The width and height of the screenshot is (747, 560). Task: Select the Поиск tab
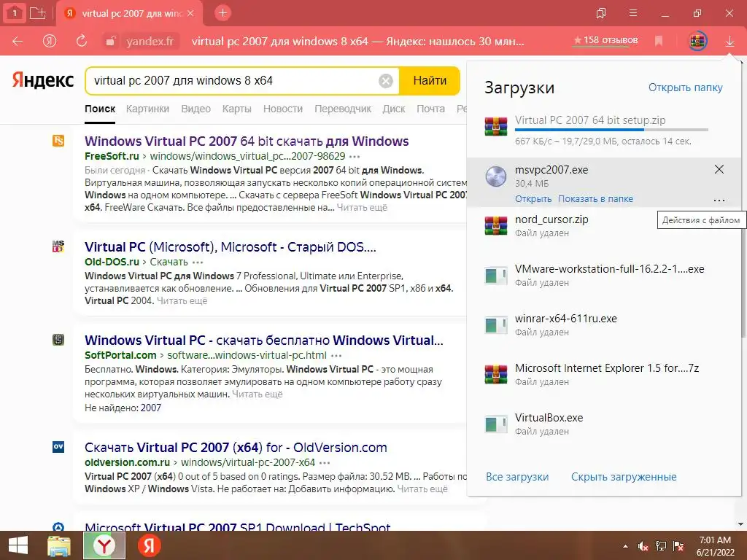pyautogui.click(x=100, y=109)
